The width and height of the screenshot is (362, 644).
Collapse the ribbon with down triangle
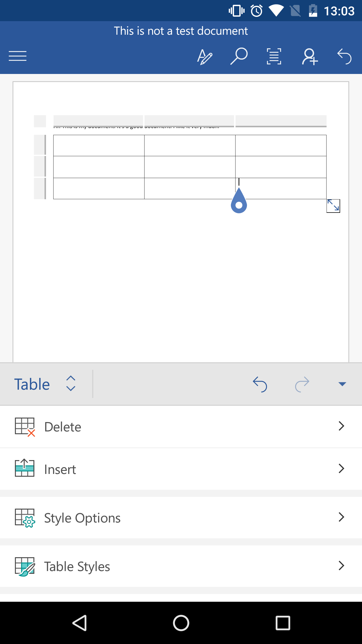(x=342, y=384)
